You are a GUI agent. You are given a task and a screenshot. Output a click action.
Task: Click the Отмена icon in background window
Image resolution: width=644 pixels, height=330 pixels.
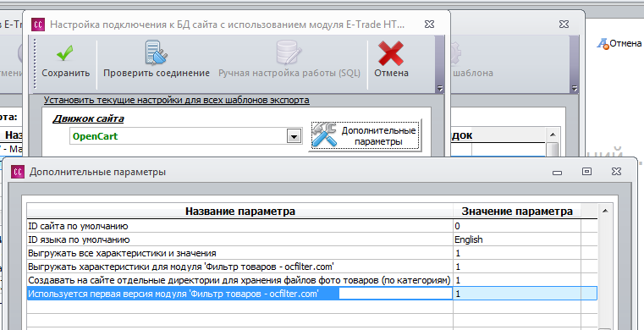click(x=602, y=43)
